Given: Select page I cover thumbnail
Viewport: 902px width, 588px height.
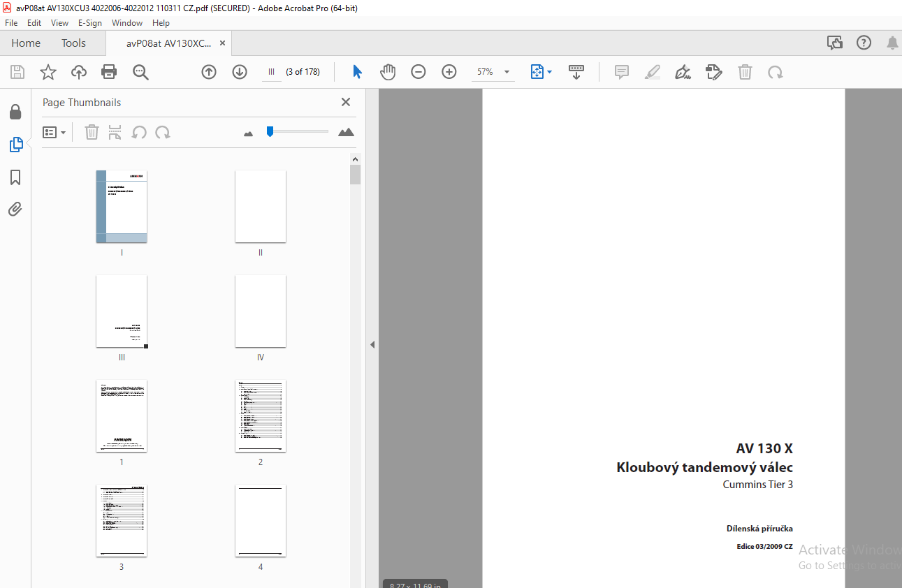Looking at the screenshot, I should 122,207.
